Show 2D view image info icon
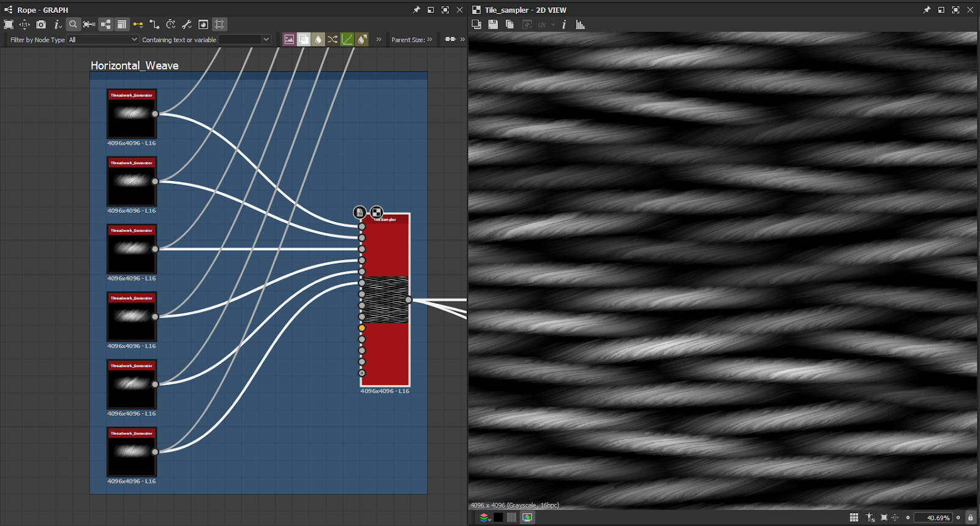Image resolution: width=980 pixels, height=526 pixels. 563,25
